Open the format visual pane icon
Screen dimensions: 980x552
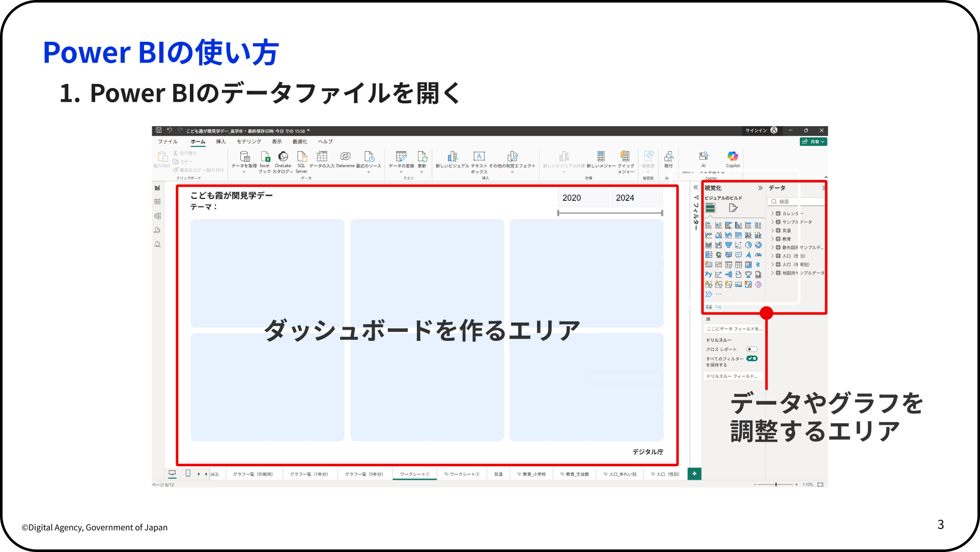(733, 208)
